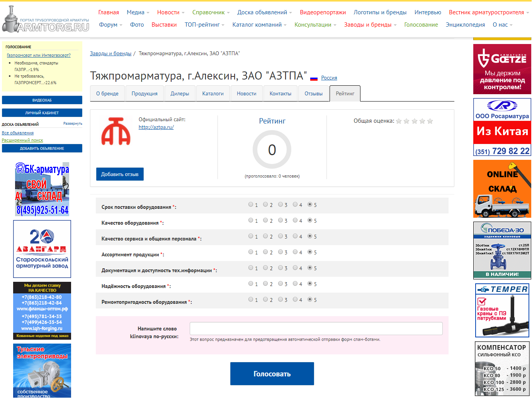The image size is (532, 398).
Task: Open the Temper gas valves banner
Action: [x=502, y=310]
